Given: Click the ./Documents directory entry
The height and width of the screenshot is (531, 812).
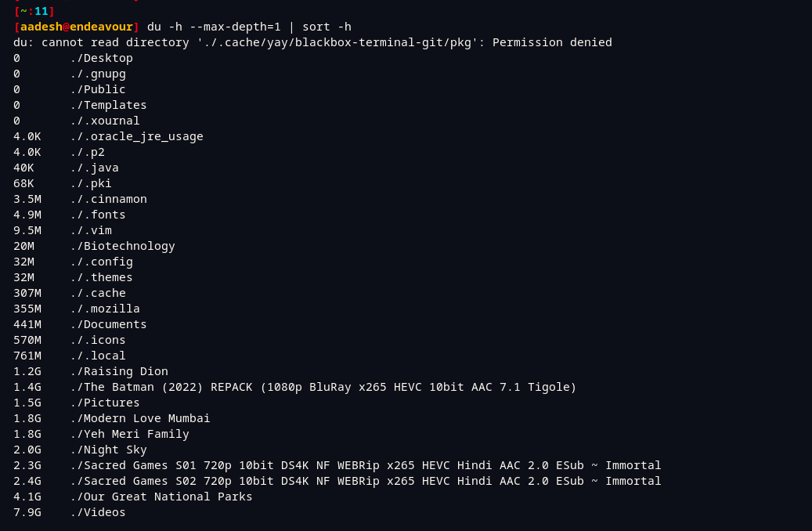Looking at the screenshot, I should click(108, 324).
